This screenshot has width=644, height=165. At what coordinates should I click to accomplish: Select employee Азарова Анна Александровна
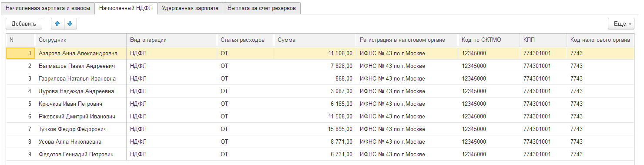[78, 54]
